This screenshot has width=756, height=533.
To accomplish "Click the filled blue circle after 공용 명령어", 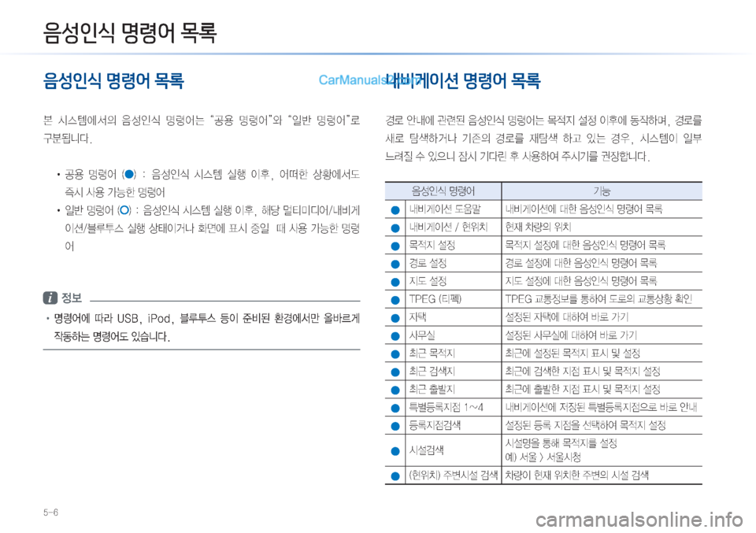I will point(129,174).
